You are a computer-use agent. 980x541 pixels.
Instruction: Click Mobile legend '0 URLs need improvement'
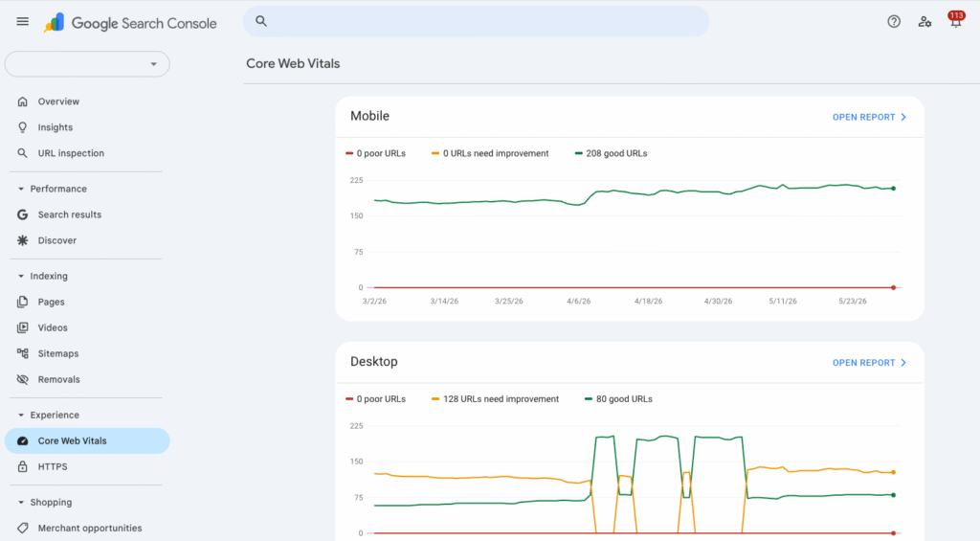click(x=490, y=153)
